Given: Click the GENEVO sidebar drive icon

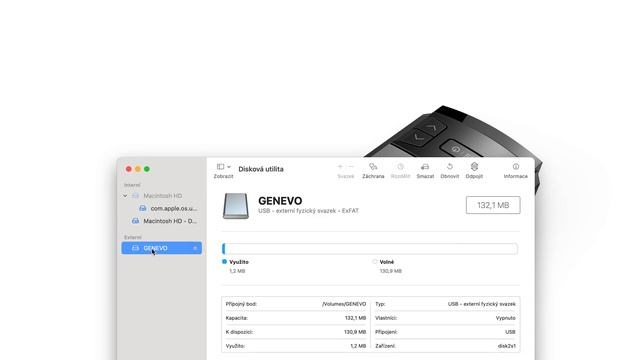Looking at the screenshot, I should (x=136, y=248).
